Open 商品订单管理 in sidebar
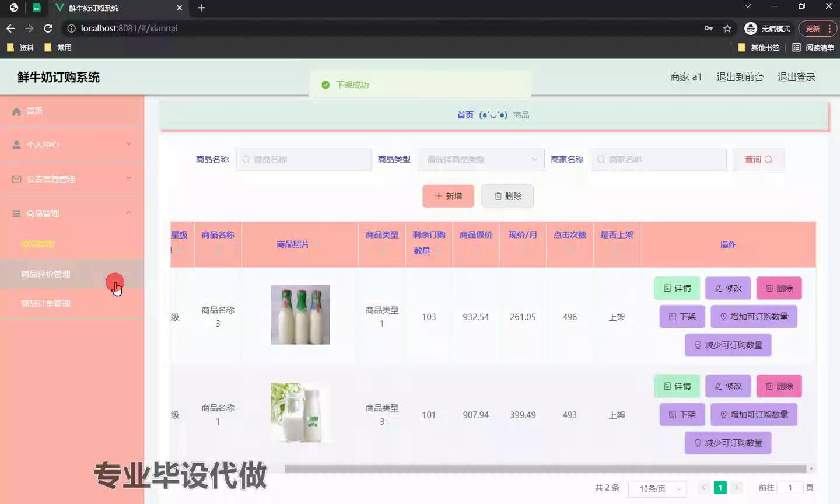 point(45,304)
